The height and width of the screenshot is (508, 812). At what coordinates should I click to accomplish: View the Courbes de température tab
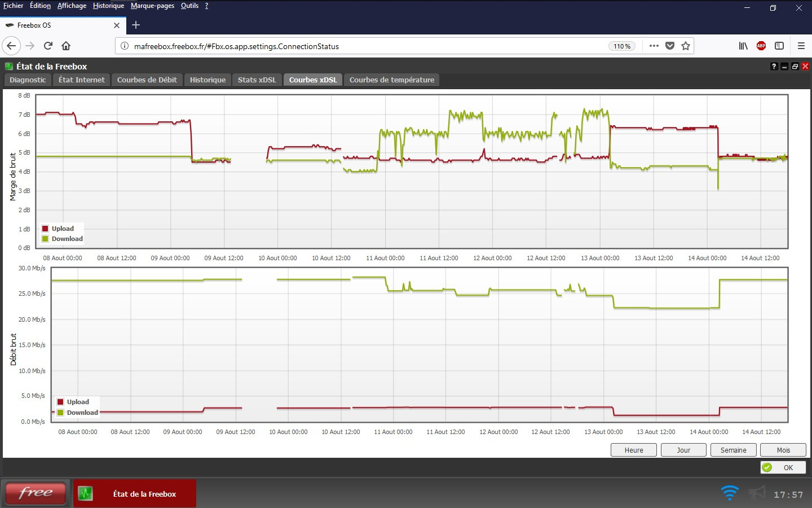[x=392, y=80]
